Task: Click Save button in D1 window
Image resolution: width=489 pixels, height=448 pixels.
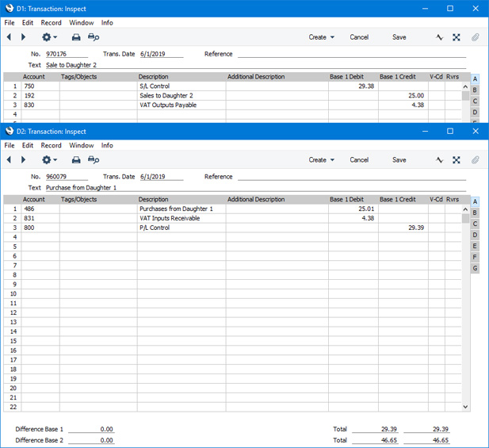Action: (x=399, y=37)
